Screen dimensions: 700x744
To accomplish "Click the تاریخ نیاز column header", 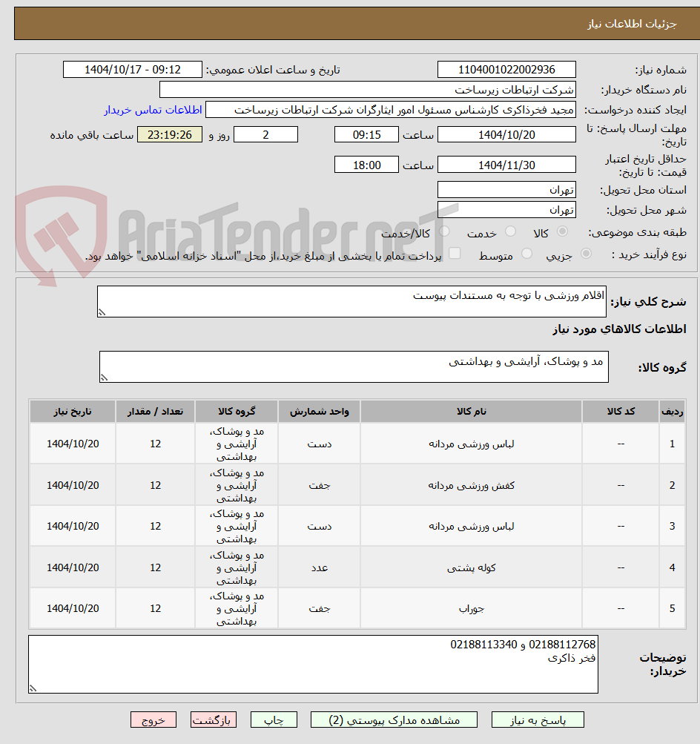I will 73,412.
